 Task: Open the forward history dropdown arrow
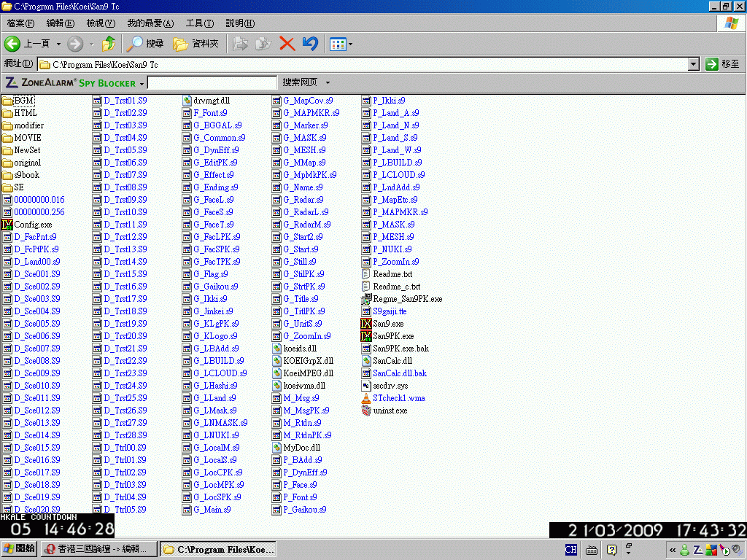(91, 44)
